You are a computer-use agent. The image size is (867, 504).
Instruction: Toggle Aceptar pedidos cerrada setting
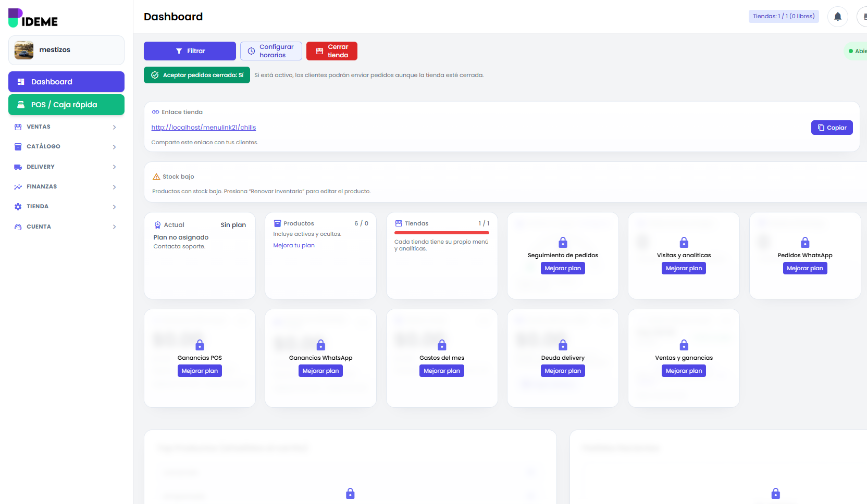197,75
